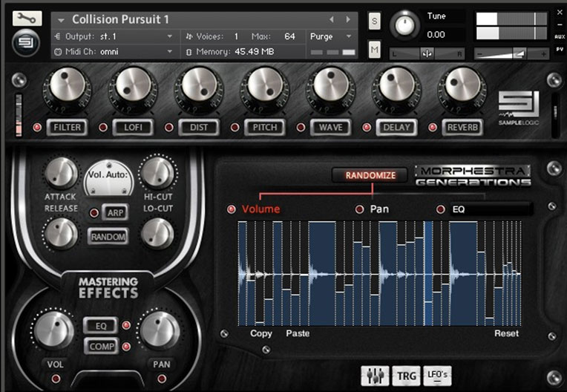Open the Output st. 1 dropdown
The height and width of the screenshot is (392, 567).
click(115, 36)
